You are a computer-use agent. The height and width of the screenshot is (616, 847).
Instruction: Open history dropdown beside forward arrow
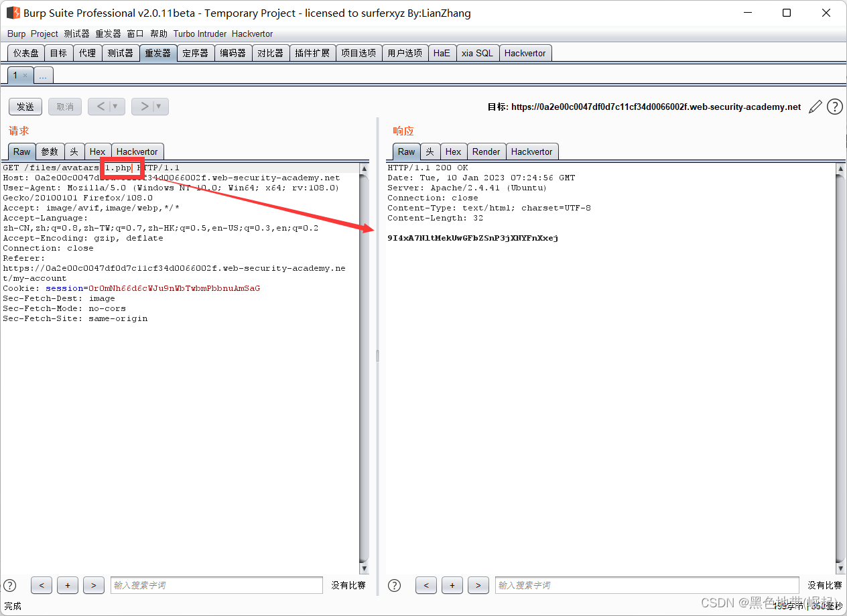click(160, 107)
